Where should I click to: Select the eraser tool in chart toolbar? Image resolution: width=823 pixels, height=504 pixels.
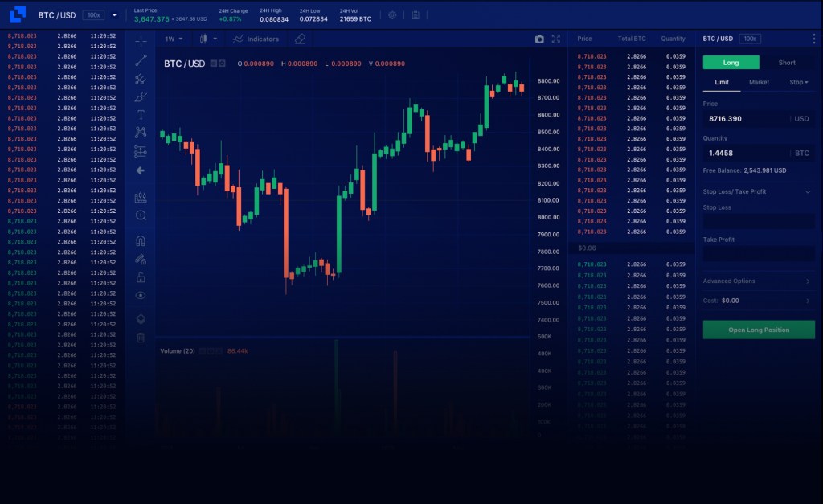click(300, 39)
